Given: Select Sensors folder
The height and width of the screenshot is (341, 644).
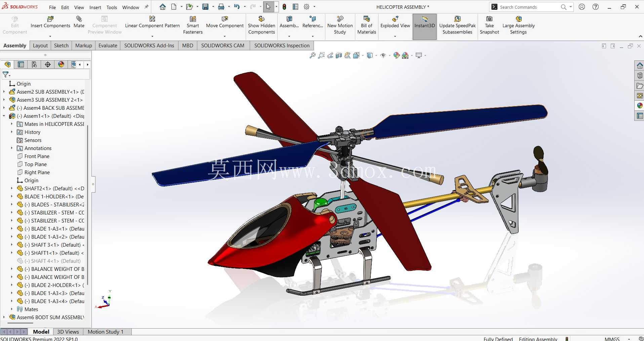Looking at the screenshot, I should click(33, 140).
